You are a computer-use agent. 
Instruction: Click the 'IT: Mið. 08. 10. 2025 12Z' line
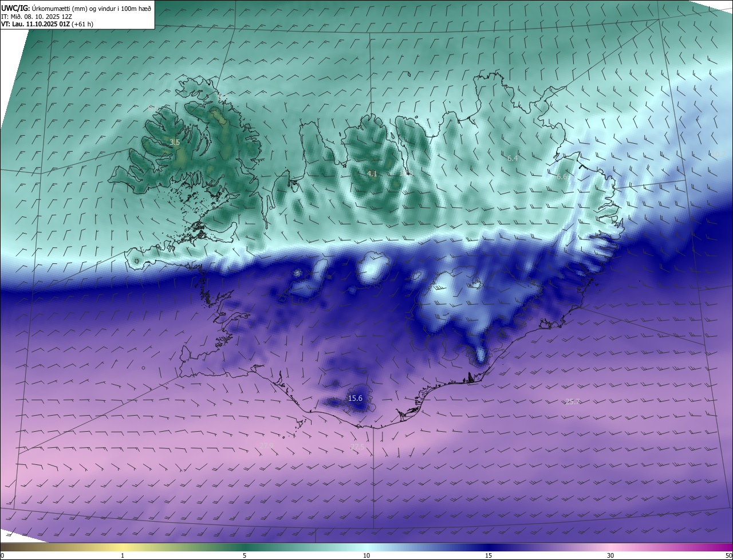pyautogui.click(x=36, y=17)
